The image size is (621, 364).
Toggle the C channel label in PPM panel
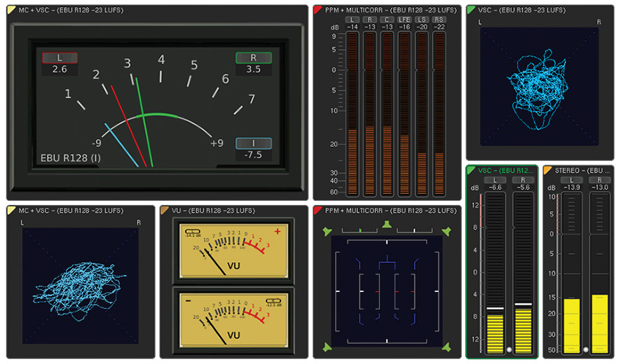pos(387,20)
